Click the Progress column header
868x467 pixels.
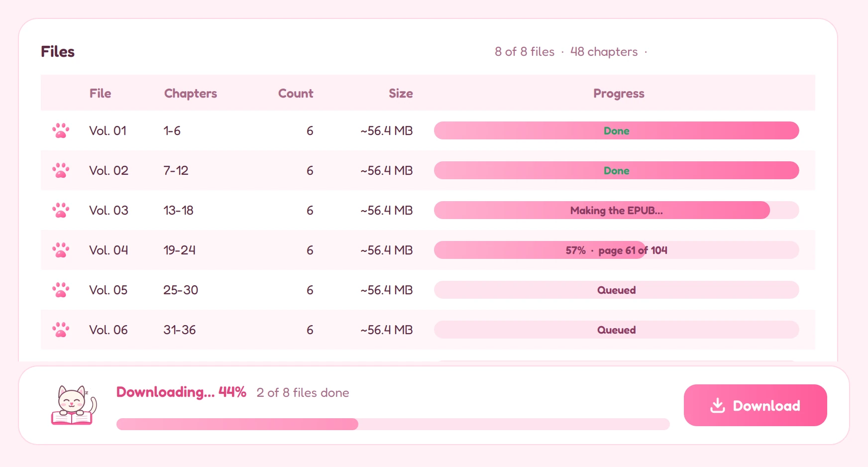click(619, 93)
